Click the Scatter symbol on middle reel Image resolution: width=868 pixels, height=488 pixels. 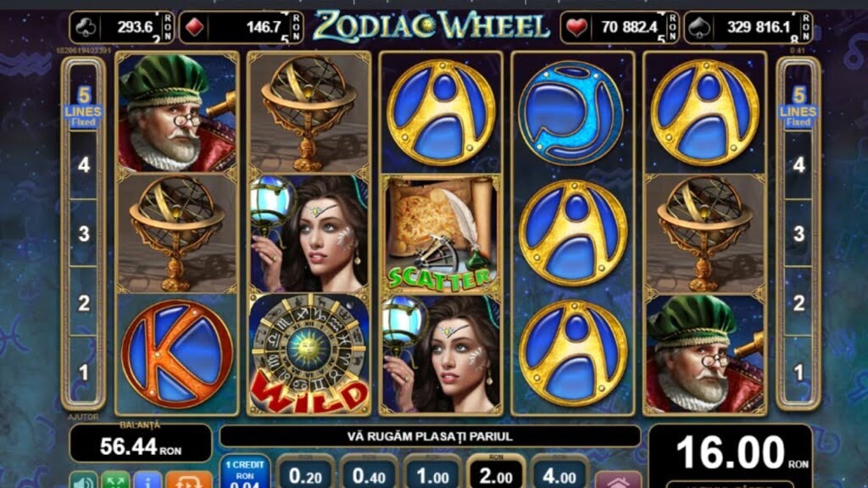441,234
